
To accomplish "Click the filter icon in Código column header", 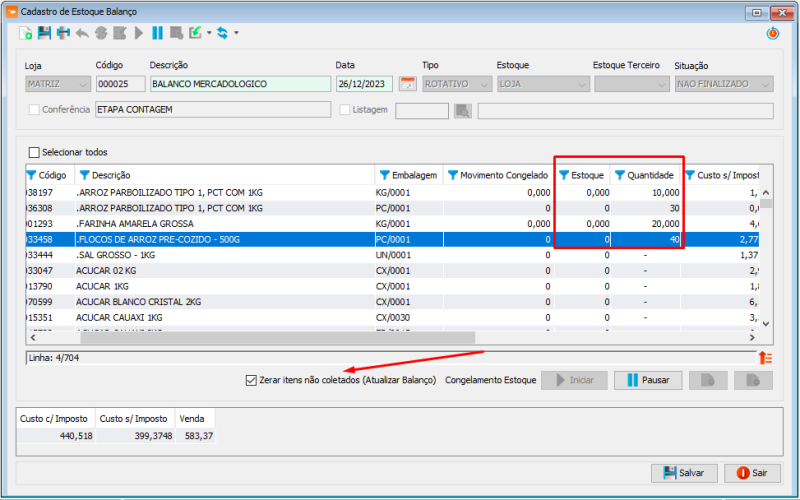I will [32, 175].
